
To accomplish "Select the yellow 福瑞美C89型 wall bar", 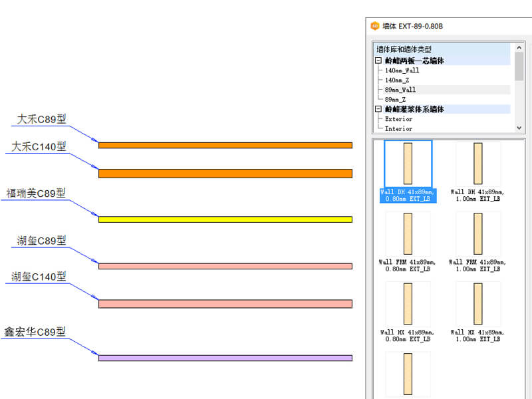I will (x=225, y=219).
